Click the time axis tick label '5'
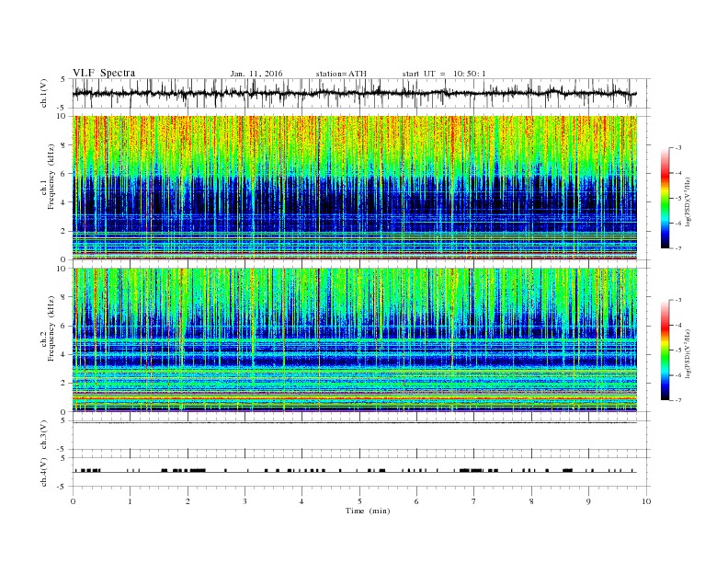The image size is (728, 563). tap(359, 501)
